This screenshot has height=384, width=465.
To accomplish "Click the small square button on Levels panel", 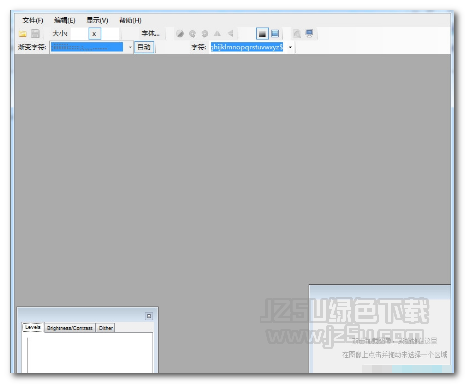I will pos(149,316).
